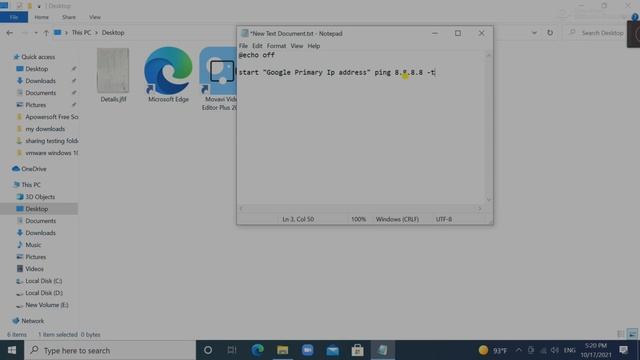Open File Explorer taskbar icon

282,350
